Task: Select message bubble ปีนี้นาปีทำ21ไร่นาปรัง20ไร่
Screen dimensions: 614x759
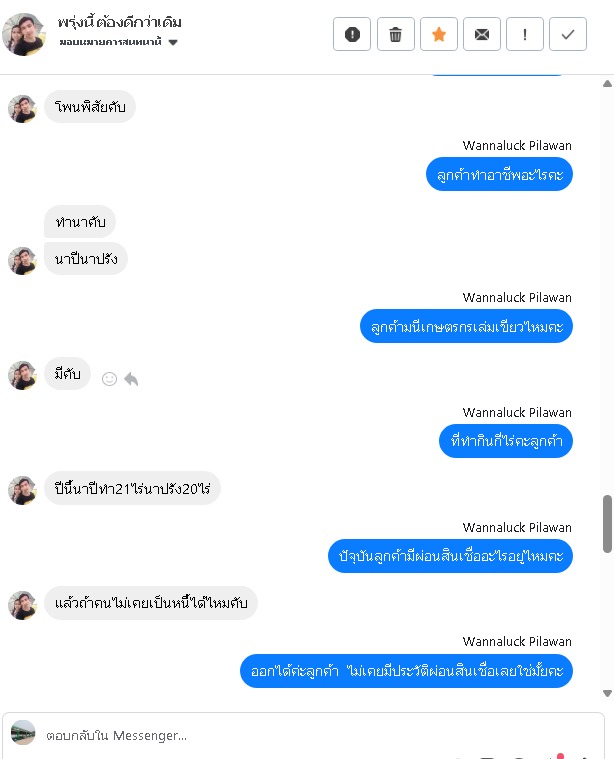Action: (132, 488)
